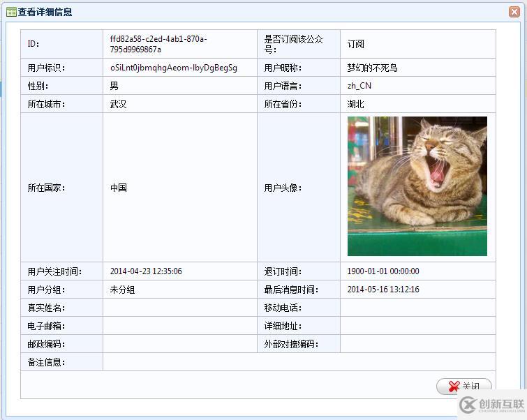Click the 性别: label
The height and width of the screenshot is (420, 527).
38,86
